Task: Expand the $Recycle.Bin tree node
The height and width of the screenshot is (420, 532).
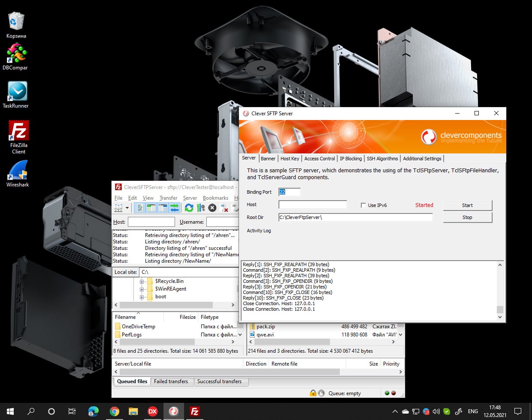Action: (x=142, y=281)
